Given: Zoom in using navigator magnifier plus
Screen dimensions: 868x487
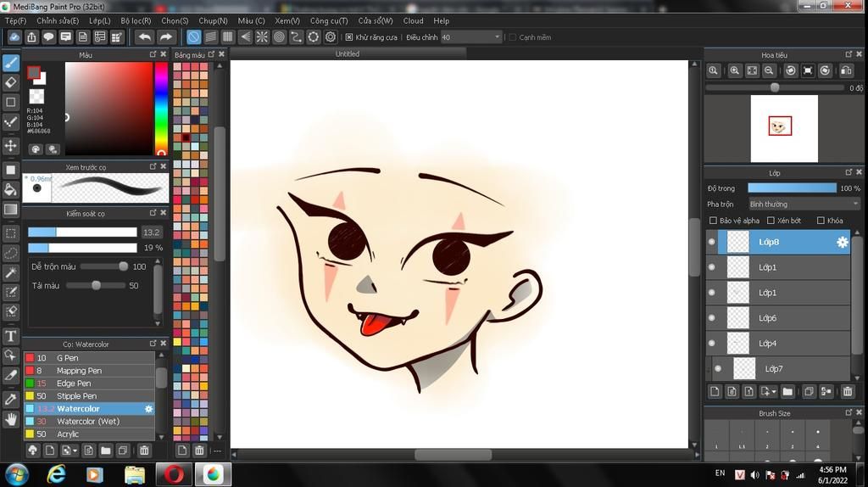Looking at the screenshot, I should click(x=735, y=70).
